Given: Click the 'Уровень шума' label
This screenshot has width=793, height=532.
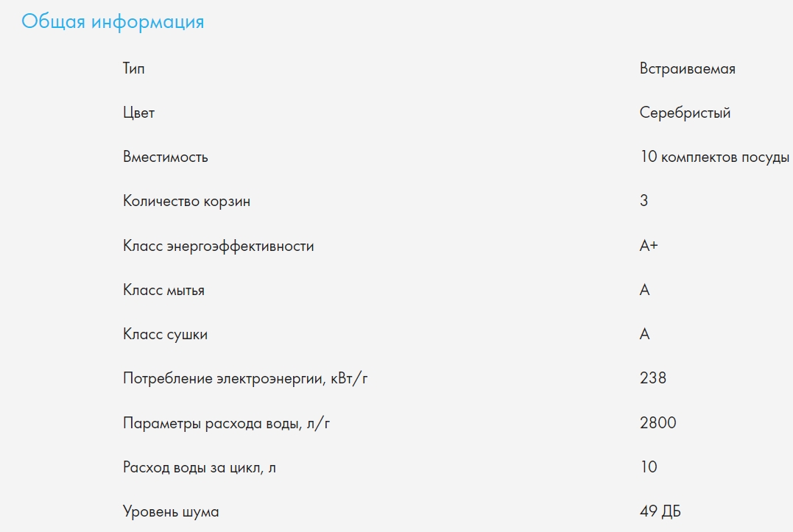Looking at the screenshot, I should (172, 511).
